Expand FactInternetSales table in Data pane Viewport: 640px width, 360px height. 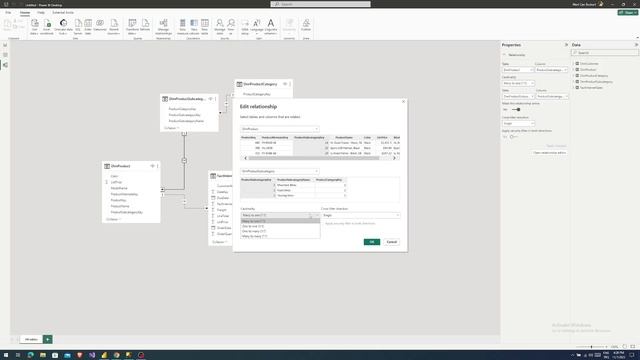(573, 88)
